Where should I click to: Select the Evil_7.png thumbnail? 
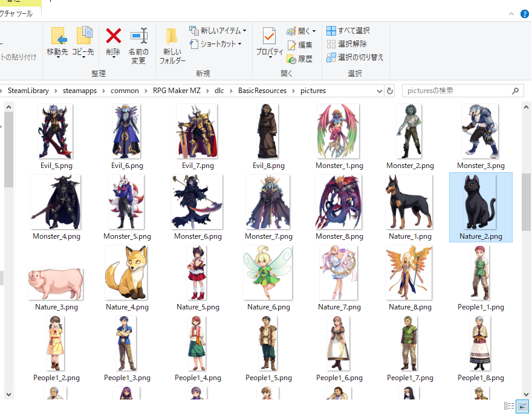pyautogui.click(x=197, y=131)
